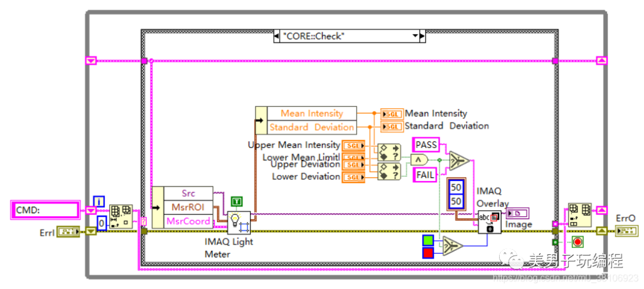
Task: Select the Standard Deviation unbundle element
Action: pyautogui.click(x=312, y=127)
